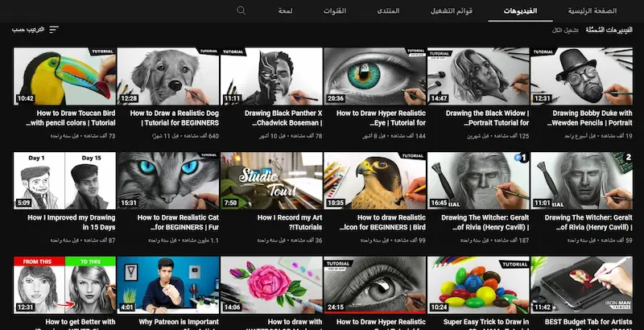The image size is (644, 330).
Task: Click the تشغيل الكل play all link
Action: (566, 31)
